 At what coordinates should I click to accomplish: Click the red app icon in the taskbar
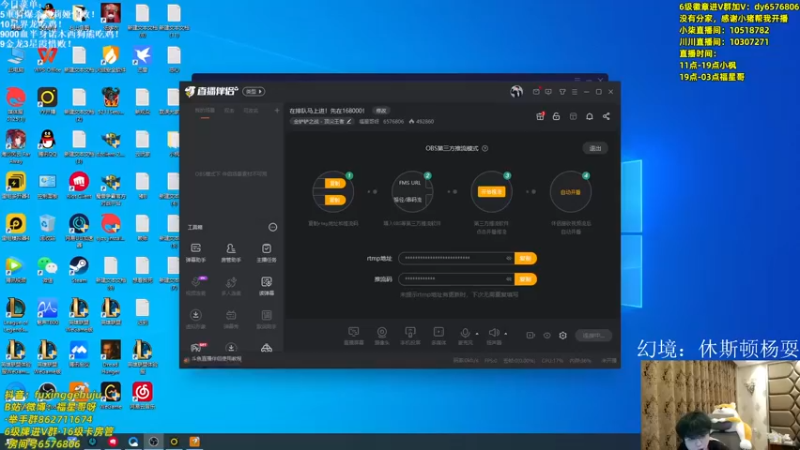(113, 442)
